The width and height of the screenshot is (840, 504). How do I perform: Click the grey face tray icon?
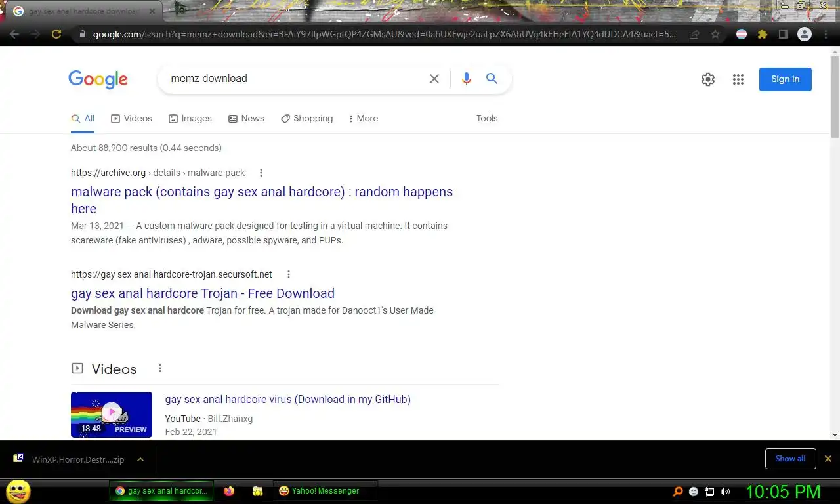coord(694,491)
